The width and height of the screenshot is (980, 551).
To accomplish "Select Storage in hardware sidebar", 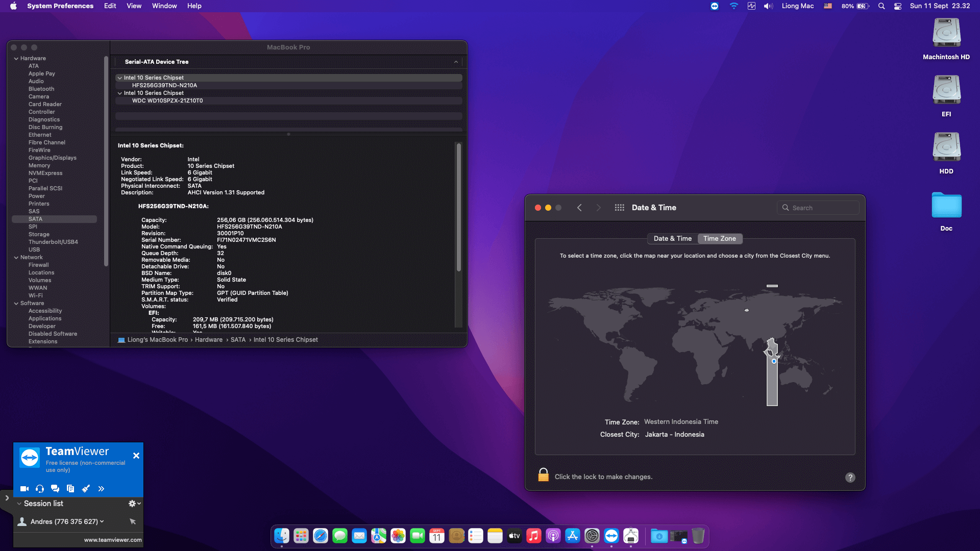I will point(39,234).
